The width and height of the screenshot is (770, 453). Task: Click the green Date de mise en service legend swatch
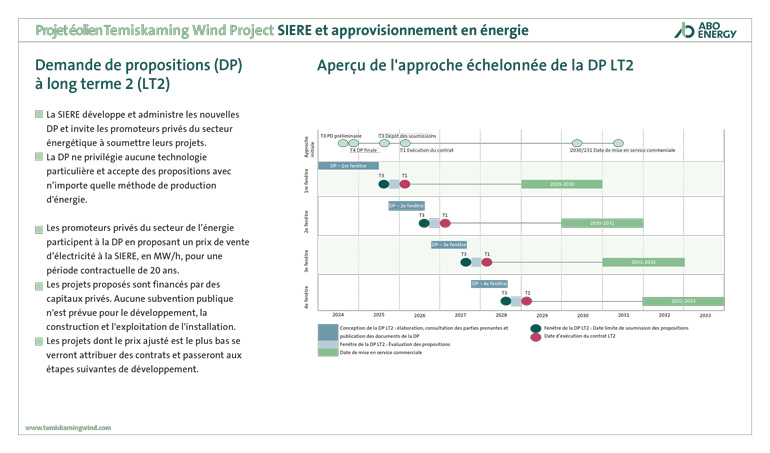coord(327,352)
